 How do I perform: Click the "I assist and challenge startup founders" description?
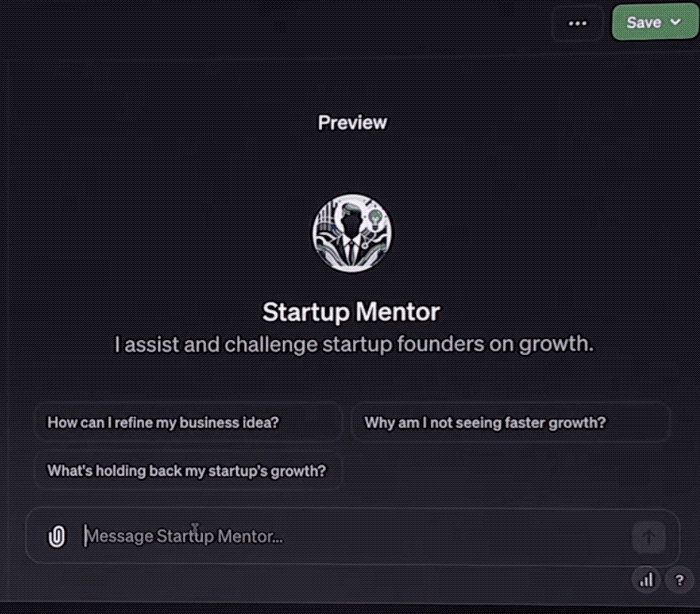(354, 344)
